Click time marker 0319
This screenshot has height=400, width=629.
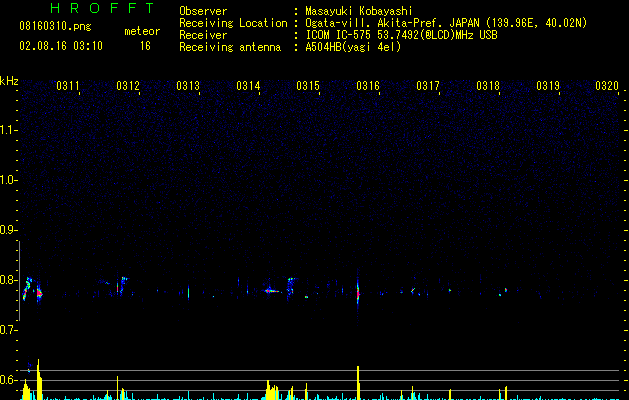[x=548, y=86]
